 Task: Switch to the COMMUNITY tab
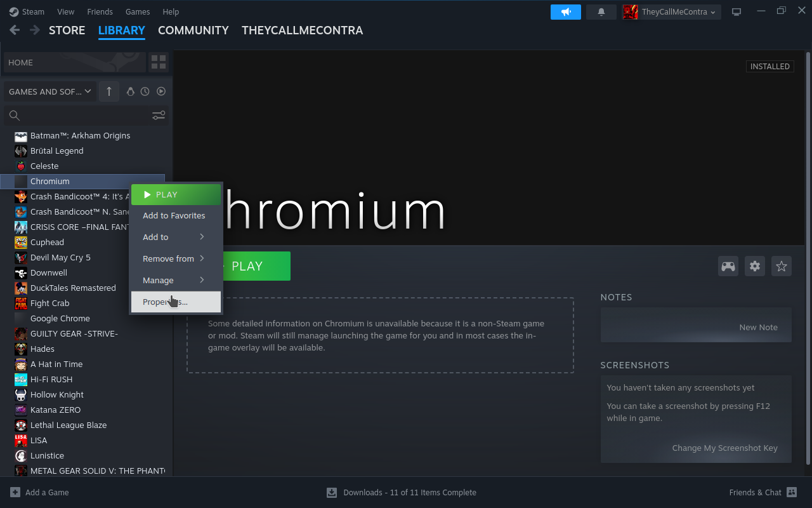click(193, 30)
